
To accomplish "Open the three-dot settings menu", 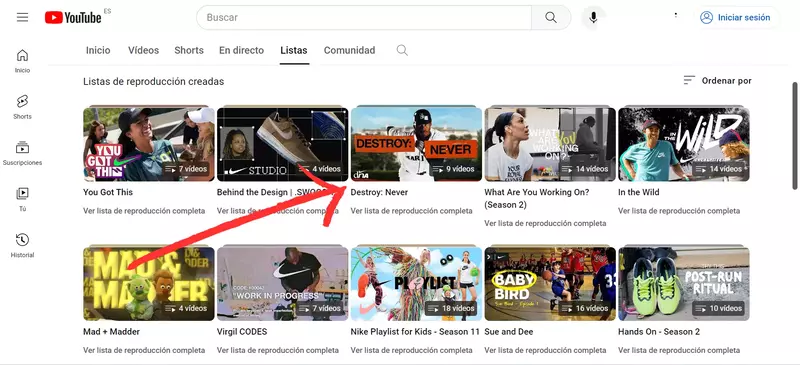I will (676, 15).
